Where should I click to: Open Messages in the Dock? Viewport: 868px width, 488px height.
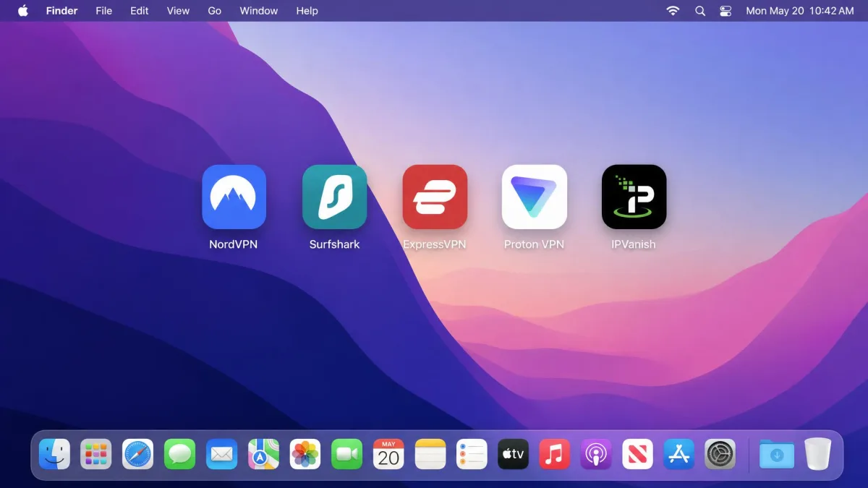point(179,454)
